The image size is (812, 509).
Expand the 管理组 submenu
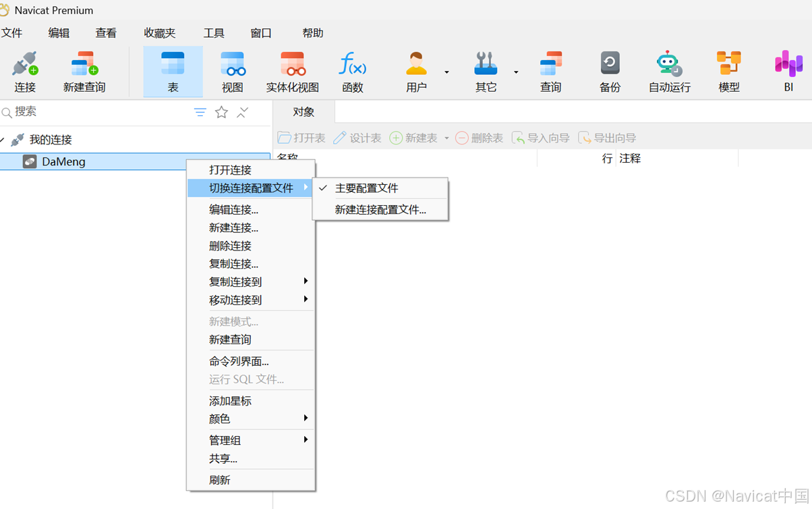point(251,440)
